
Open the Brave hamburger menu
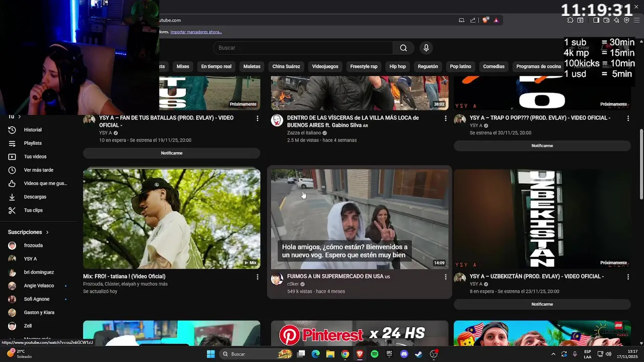click(x=636, y=20)
